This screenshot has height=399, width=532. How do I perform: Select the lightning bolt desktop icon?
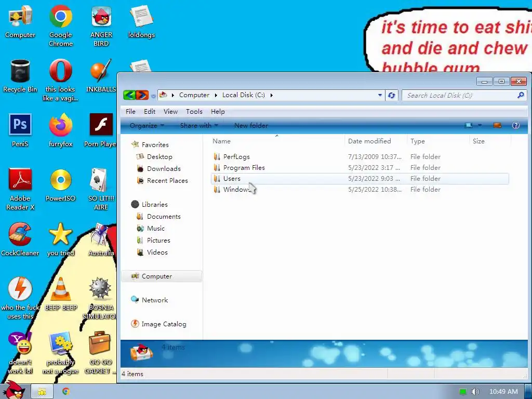pos(20,298)
